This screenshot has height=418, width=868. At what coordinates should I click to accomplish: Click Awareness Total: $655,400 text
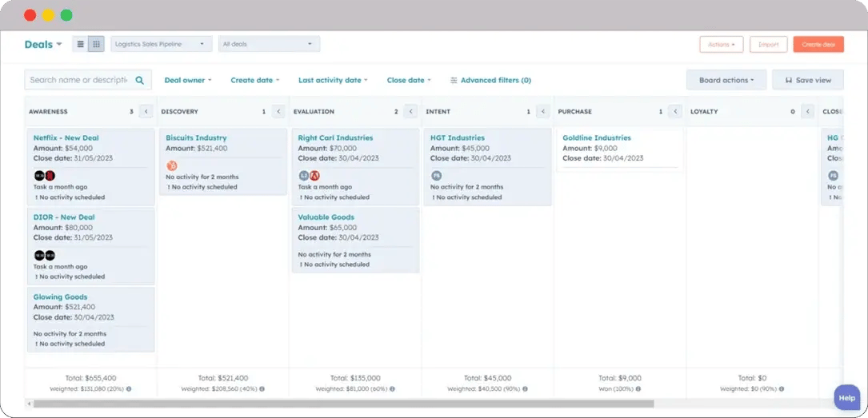point(90,378)
